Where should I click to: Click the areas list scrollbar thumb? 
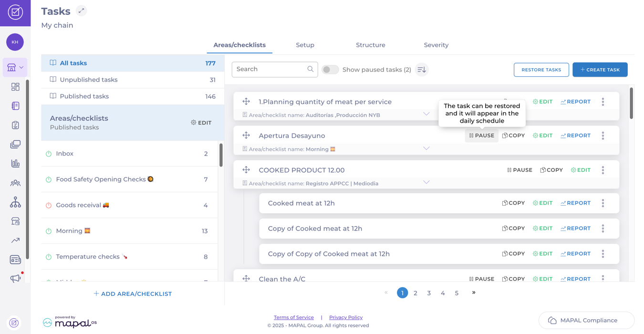221,155
